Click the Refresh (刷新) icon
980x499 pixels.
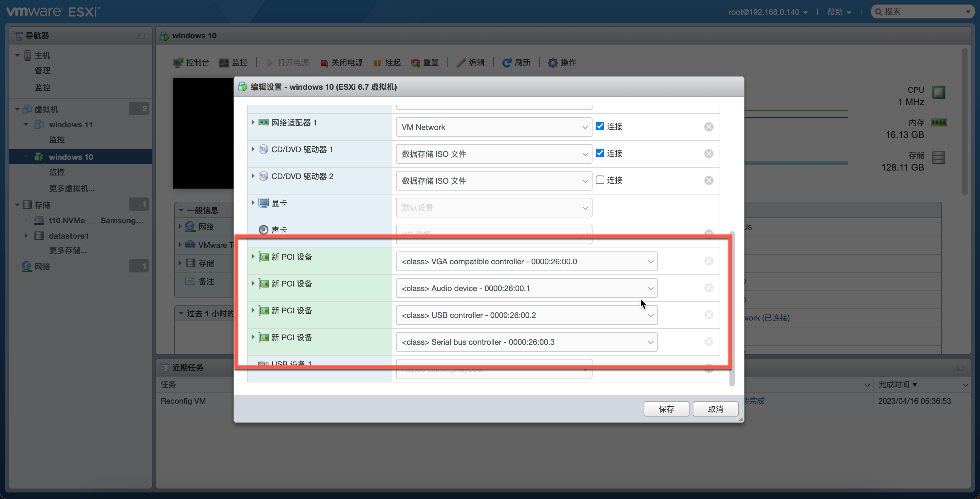[x=507, y=63]
